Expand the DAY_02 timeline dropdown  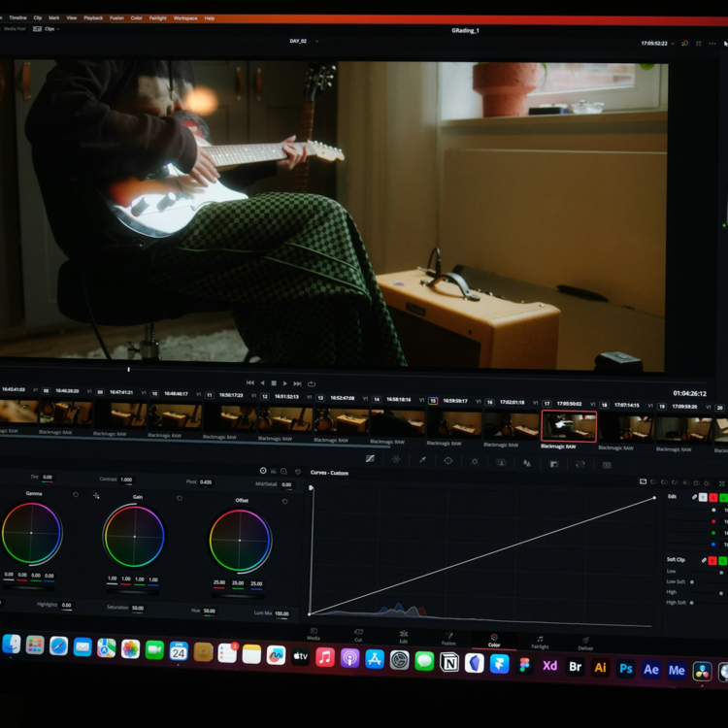point(315,41)
